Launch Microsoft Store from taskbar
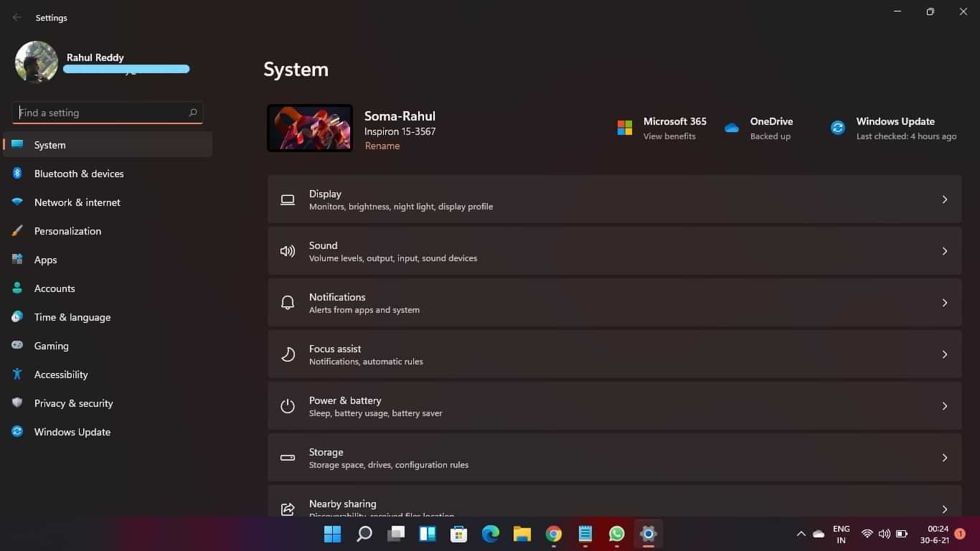The image size is (980, 551). [x=459, y=534]
